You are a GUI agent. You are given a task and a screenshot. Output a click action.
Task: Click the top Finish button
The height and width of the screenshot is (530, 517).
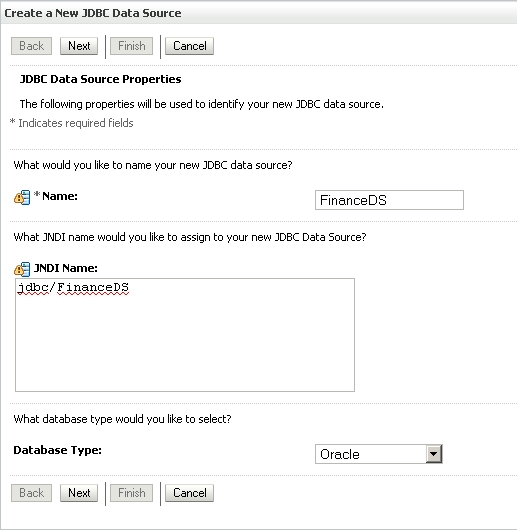click(x=131, y=46)
